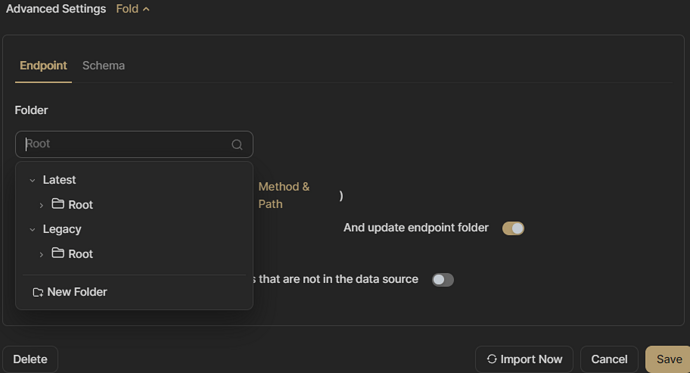This screenshot has width=690, height=373.
Task: Collapse the Legacy tree group
Action: (32, 230)
